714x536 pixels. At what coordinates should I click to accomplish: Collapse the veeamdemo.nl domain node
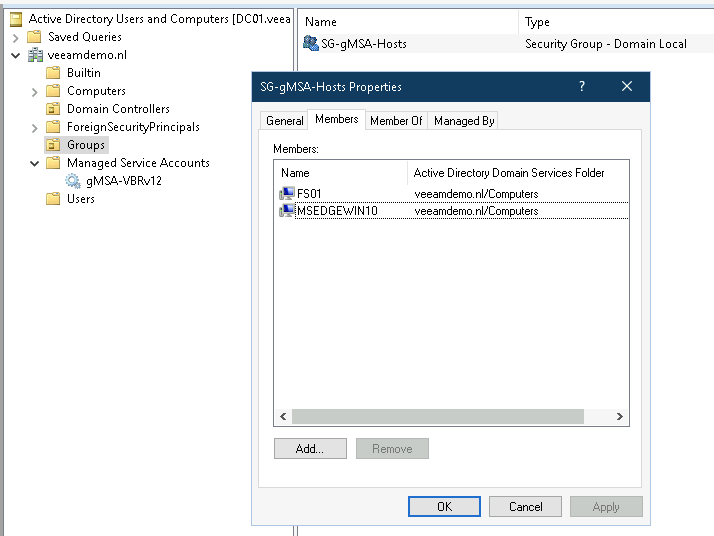click(16, 55)
